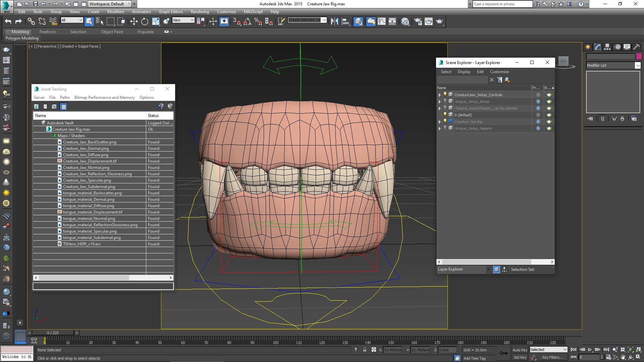Open the Rendering menu
Image resolution: width=644 pixels, height=362 pixels.
(200, 12)
